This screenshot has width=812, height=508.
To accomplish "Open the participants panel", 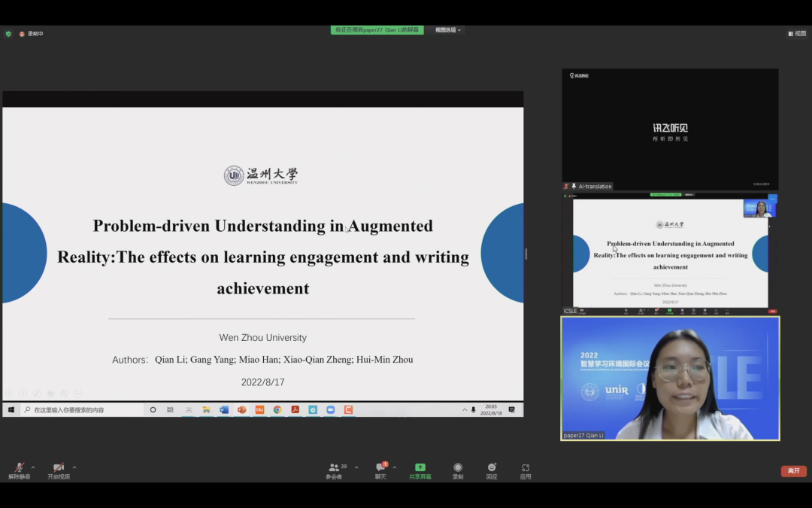I will tap(334, 470).
